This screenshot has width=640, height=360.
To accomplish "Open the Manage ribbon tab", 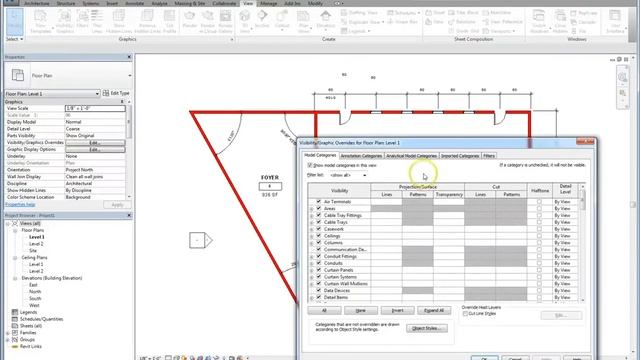I will tap(269, 3).
